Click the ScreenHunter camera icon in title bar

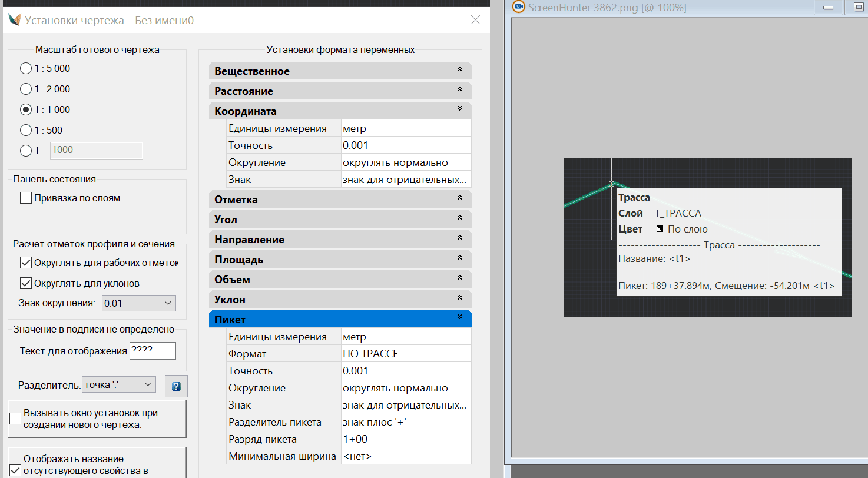519,7
